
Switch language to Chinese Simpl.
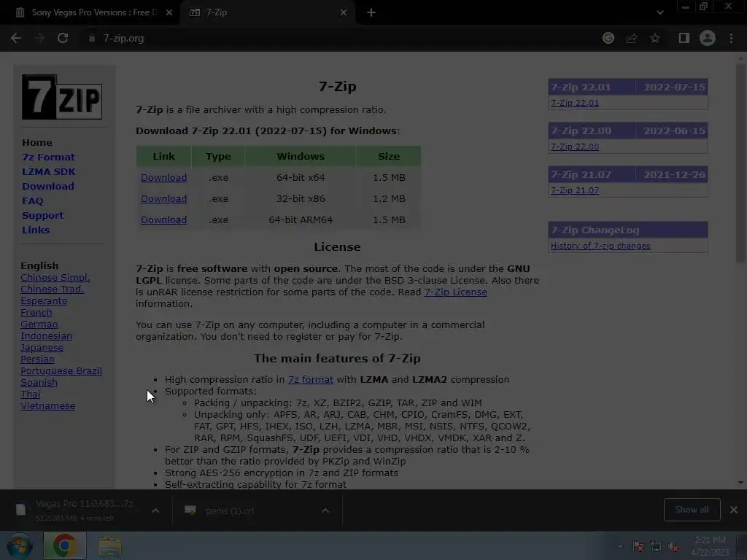click(x=55, y=278)
